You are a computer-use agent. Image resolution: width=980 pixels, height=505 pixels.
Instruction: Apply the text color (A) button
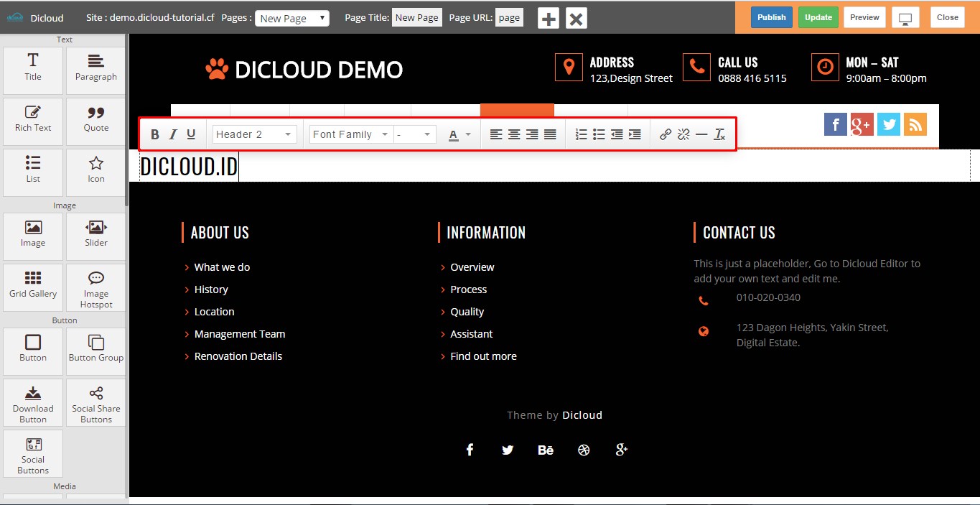[x=453, y=134]
